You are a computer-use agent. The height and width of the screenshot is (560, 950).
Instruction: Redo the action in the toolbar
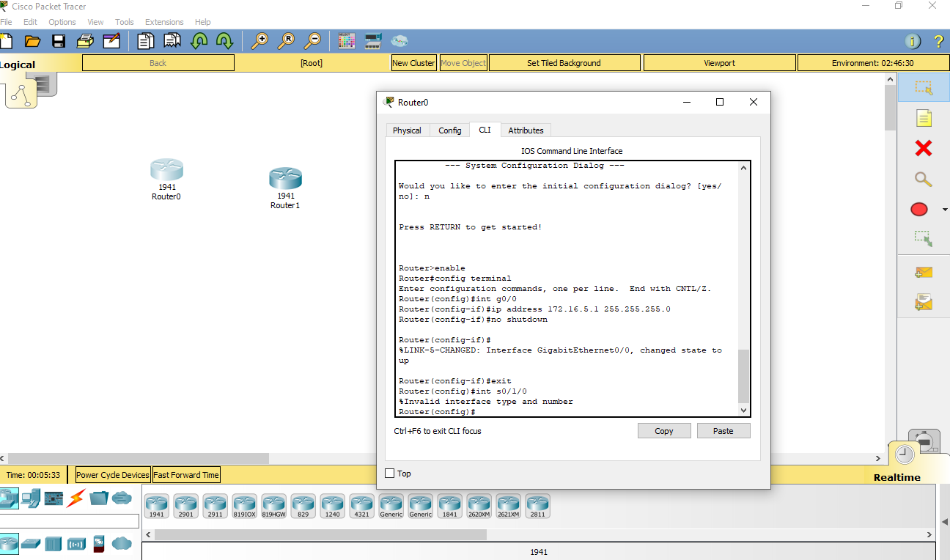[x=224, y=41]
